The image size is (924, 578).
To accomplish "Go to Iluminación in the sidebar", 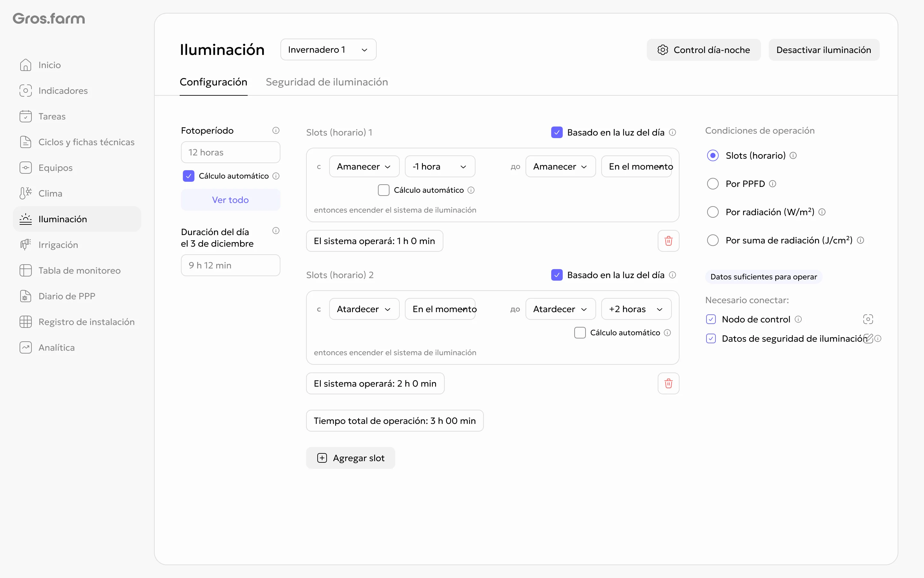I will (77, 219).
